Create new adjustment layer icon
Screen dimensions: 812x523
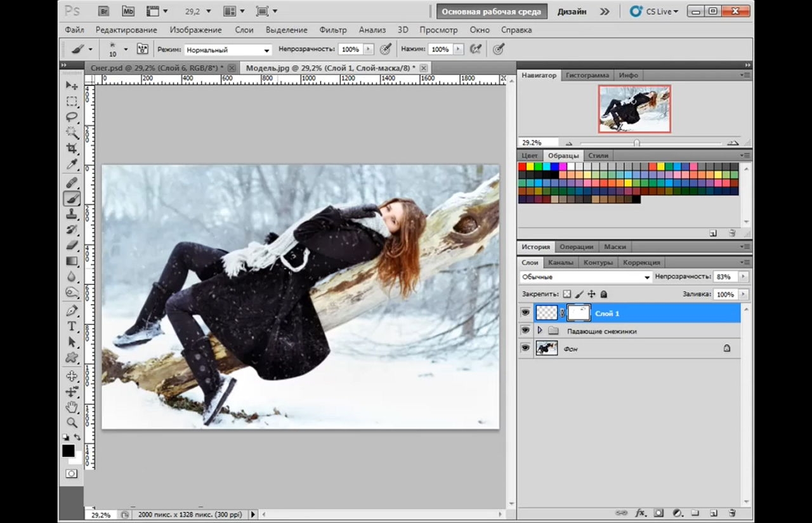point(677,513)
